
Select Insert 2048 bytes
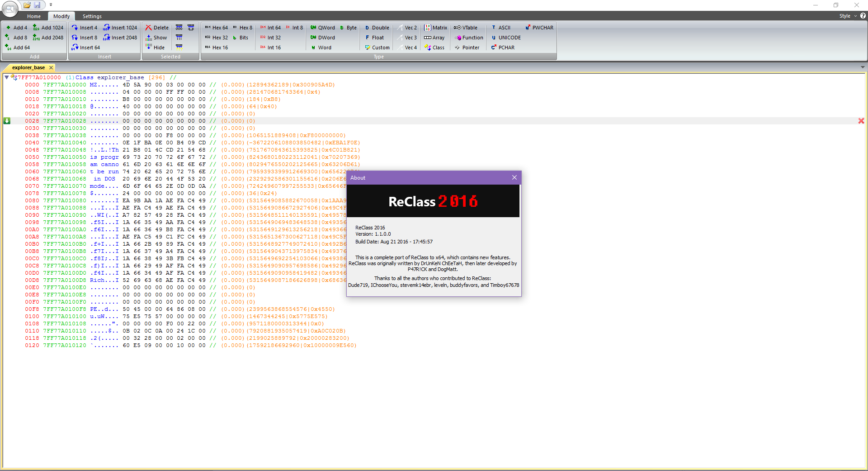point(120,38)
